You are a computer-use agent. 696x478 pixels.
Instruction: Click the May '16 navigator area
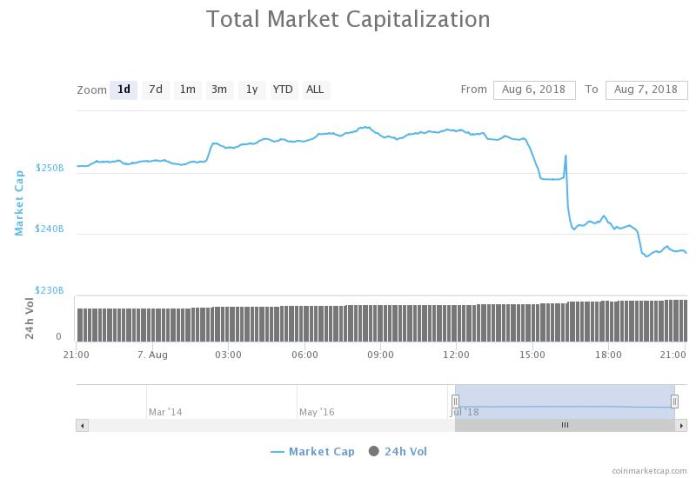(316, 411)
